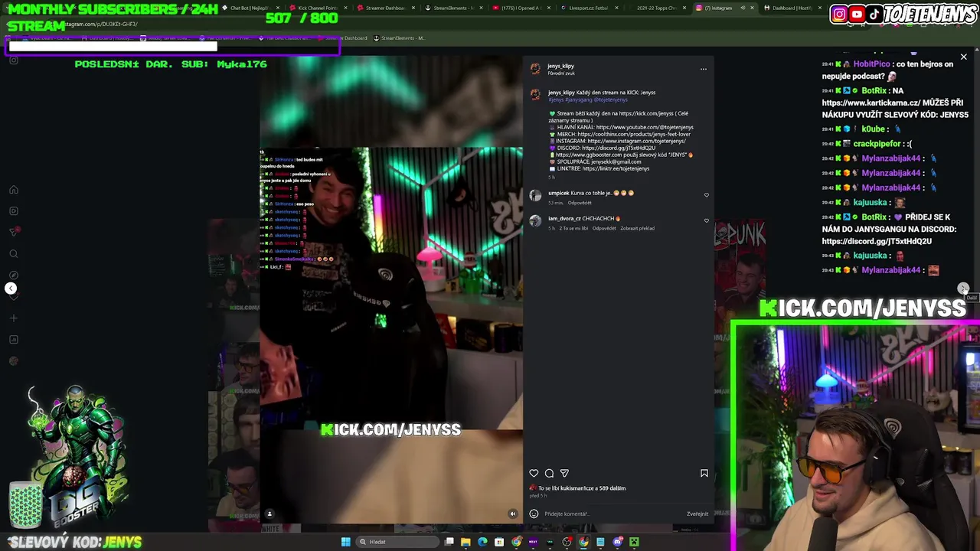Open the StreamElements bookmark in the bookmarks bar

pyautogui.click(x=399, y=37)
